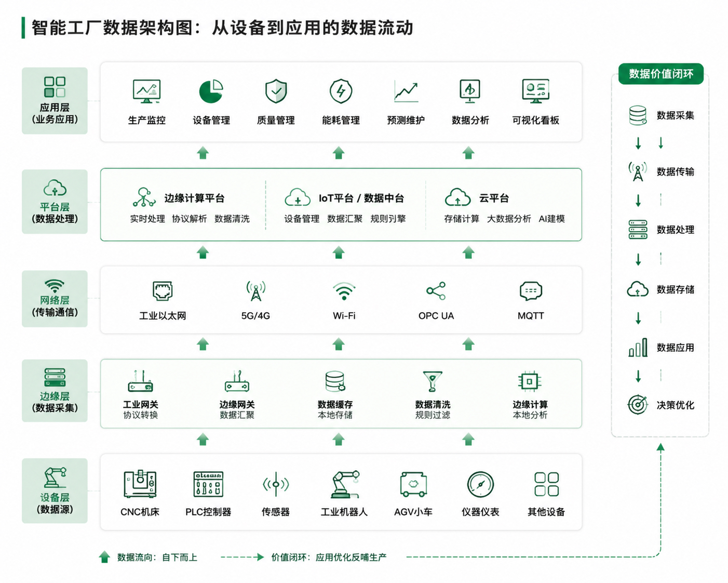Select the PLC控制器 icon
Screen dimensions: 728x583
pyautogui.click(x=208, y=484)
